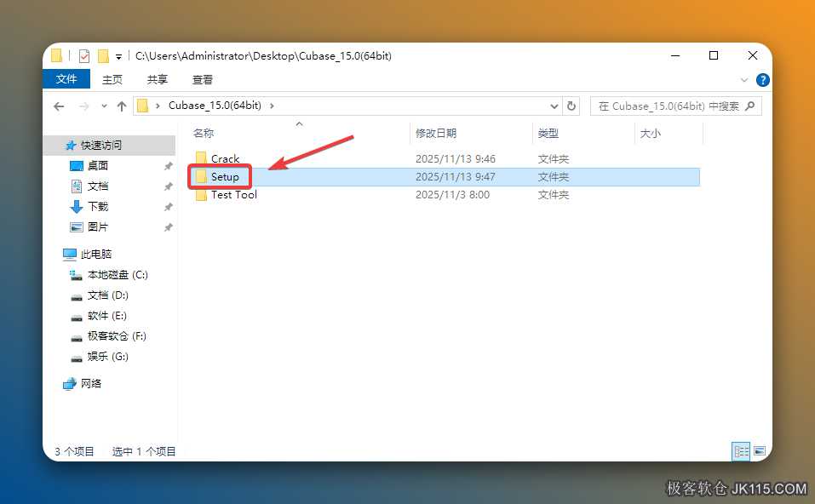
Task: Open 软件 (E:) drive
Action: pyautogui.click(x=107, y=315)
